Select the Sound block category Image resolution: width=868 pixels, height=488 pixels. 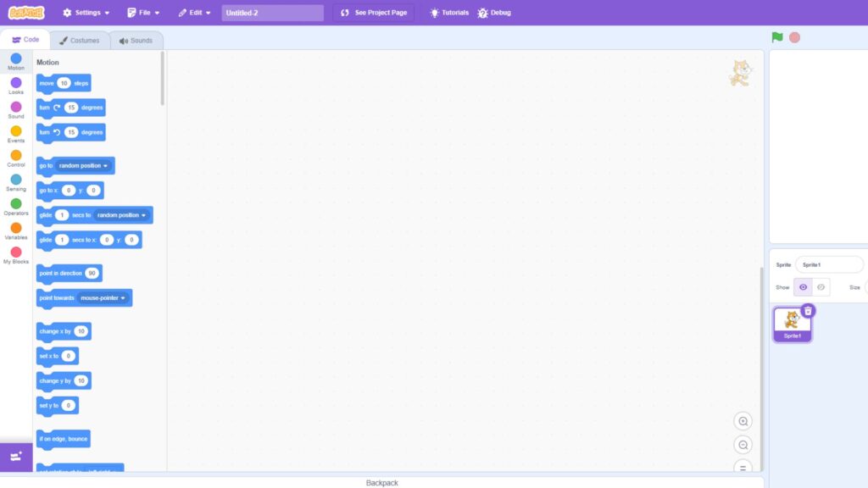click(16, 110)
